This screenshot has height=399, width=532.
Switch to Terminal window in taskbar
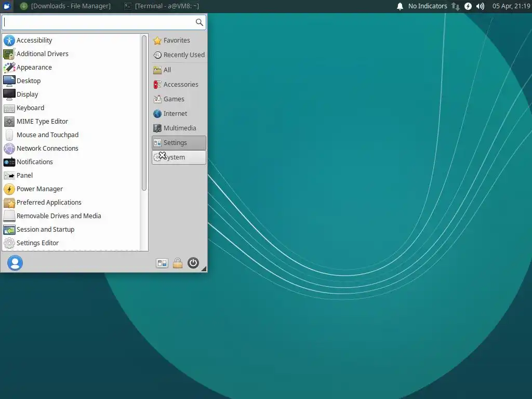(x=162, y=6)
